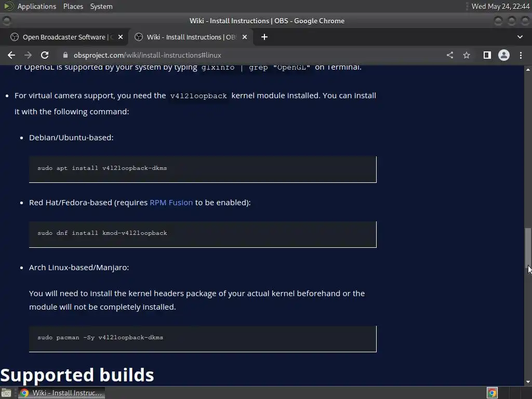The height and width of the screenshot is (399, 532).
Task: Click the padlock site info icon
Action: coord(65,55)
